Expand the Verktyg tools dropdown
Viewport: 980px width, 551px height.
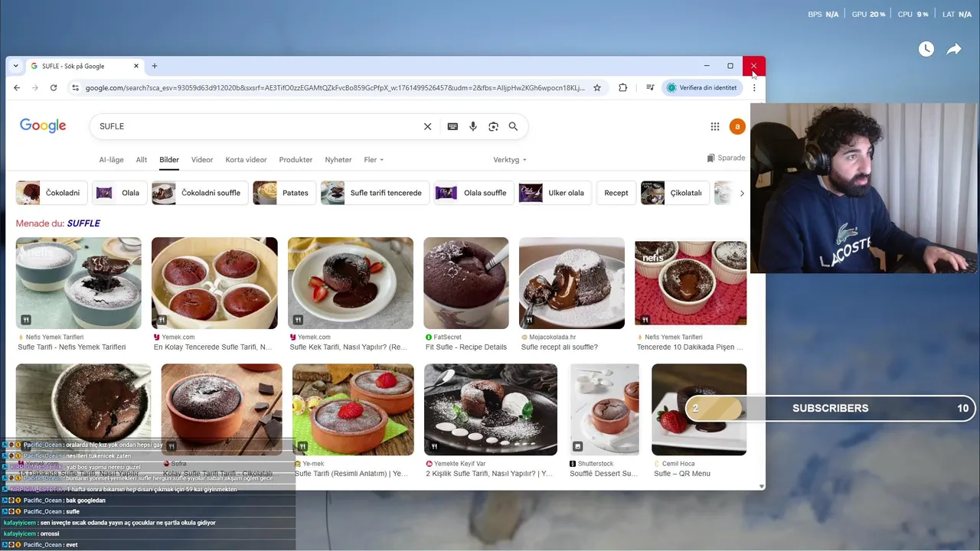tap(510, 160)
